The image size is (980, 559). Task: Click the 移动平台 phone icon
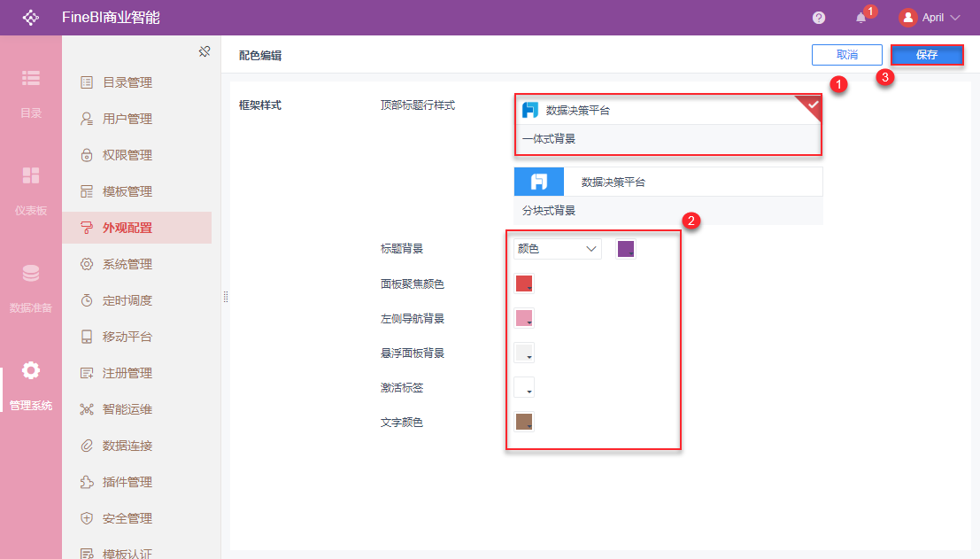click(x=87, y=337)
